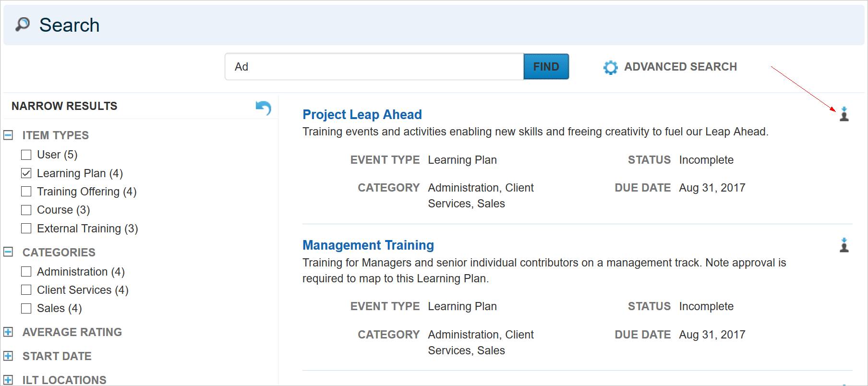Check the User item type checkbox
This screenshot has width=868, height=386.
click(26, 155)
